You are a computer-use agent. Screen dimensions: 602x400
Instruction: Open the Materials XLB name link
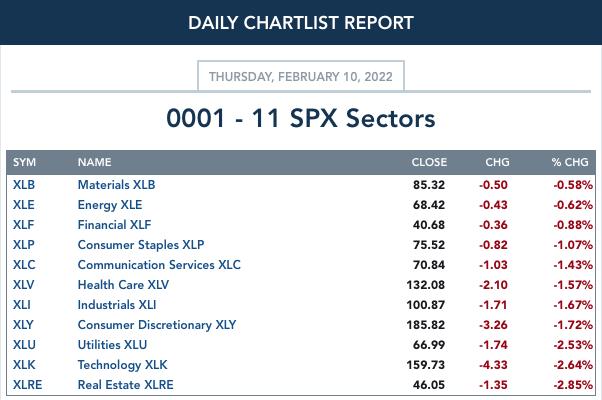[116, 185]
